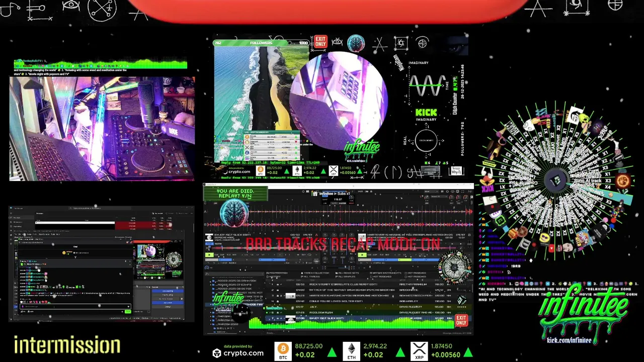Click deck A cover art thumbnail
644x362 pixels.
tap(209, 237)
